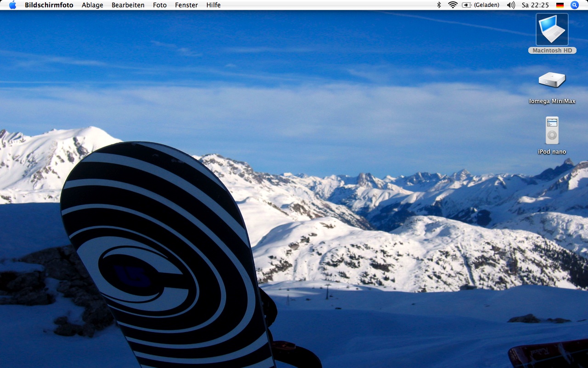Open the Wi-Fi status menu

coord(452,5)
